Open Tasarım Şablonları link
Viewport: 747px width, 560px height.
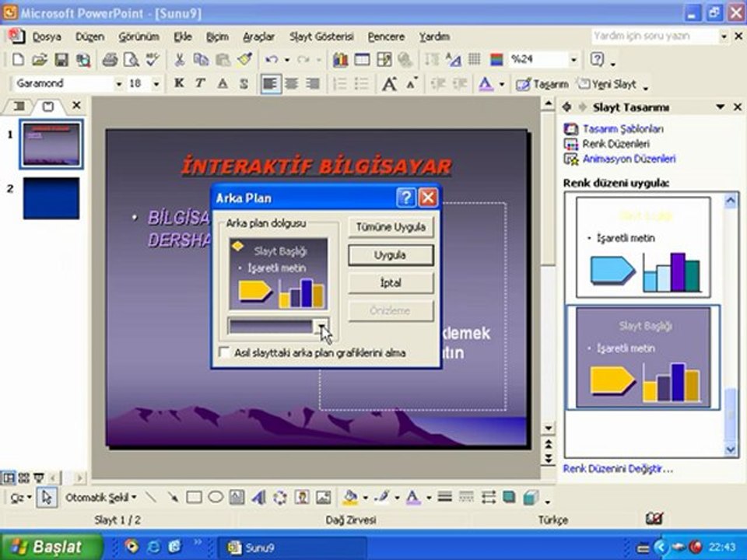tap(622, 128)
